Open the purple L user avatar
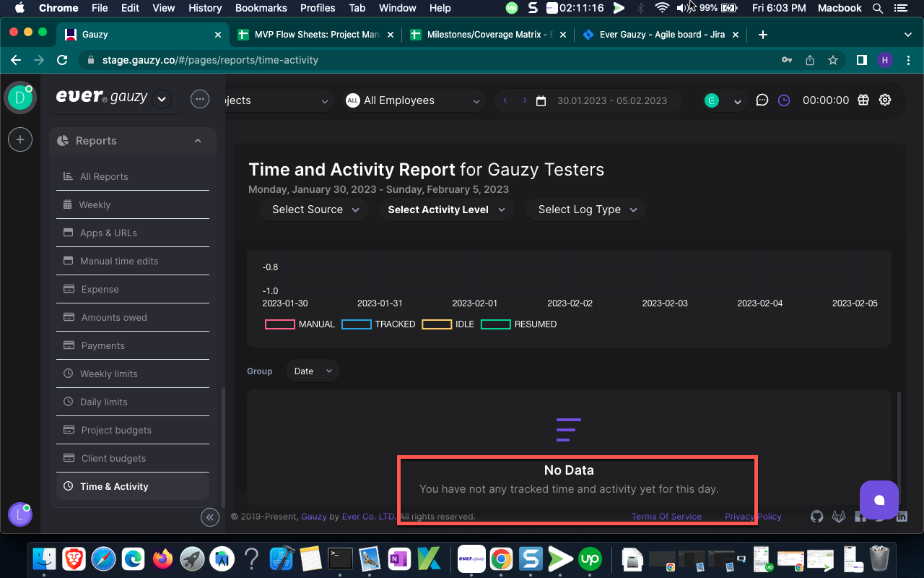924x578 pixels. click(20, 514)
